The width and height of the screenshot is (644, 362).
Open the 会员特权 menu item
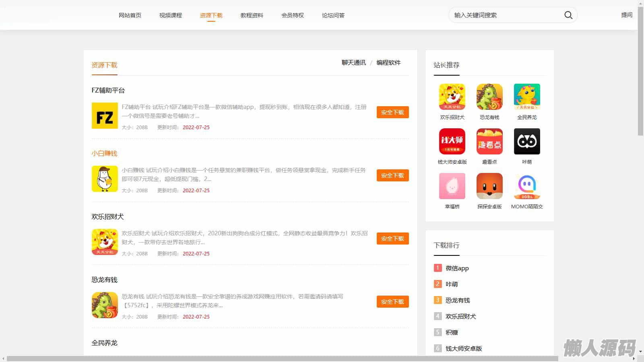[293, 15]
